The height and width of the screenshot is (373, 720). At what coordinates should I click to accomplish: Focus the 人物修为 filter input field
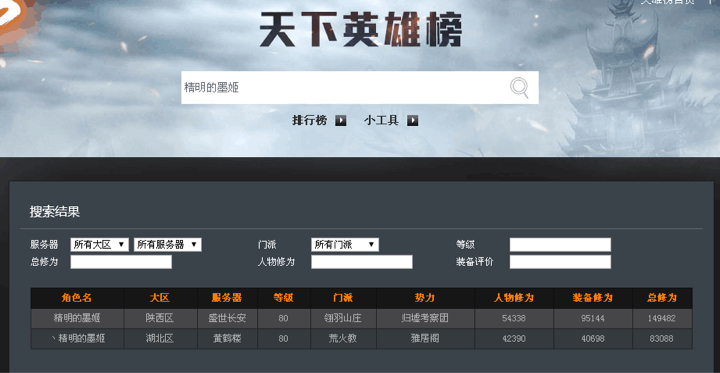click(x=362, y=262)
